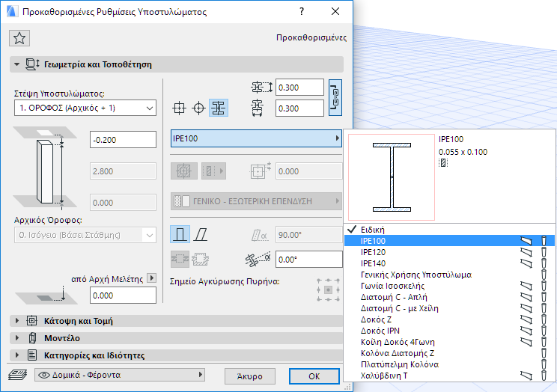Screen dimensions: 557x392
Task: Choose Κοίλη Δοκός 4Γωνη profile
Action: 449,342
